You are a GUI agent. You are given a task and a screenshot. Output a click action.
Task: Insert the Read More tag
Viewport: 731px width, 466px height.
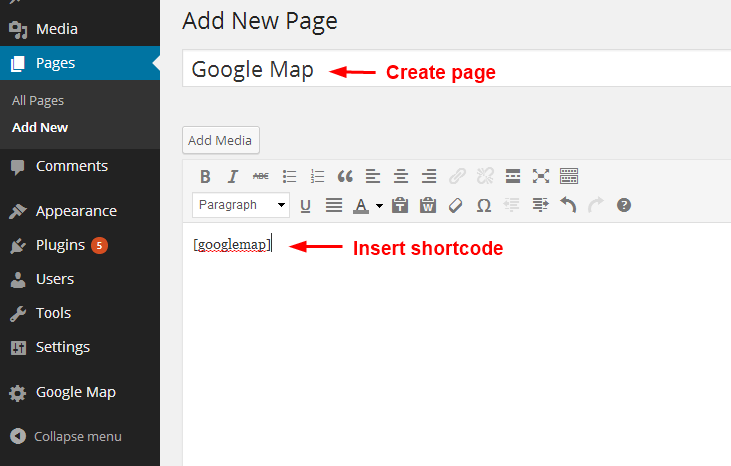coord(513,177)
